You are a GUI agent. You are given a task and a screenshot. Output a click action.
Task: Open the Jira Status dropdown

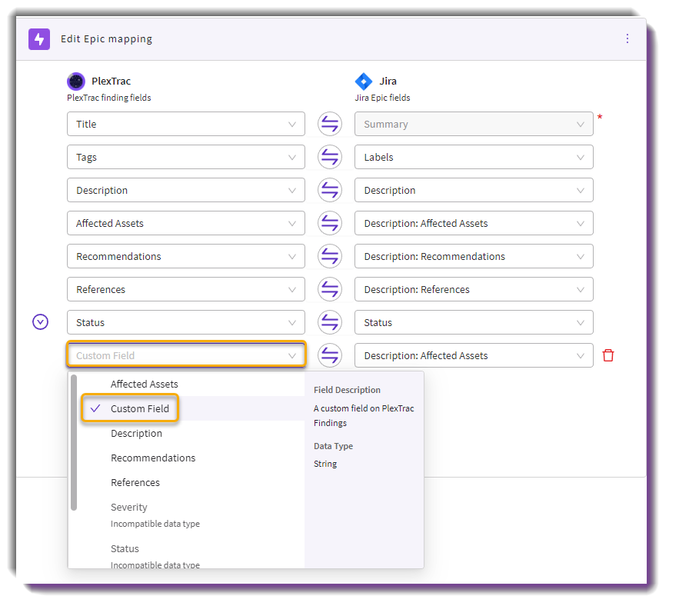[474, 322]
